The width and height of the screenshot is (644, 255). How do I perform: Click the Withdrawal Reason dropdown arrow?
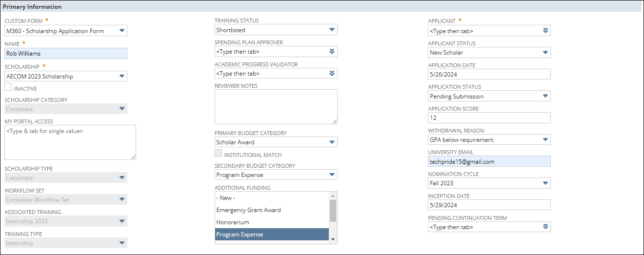[545, 140]
